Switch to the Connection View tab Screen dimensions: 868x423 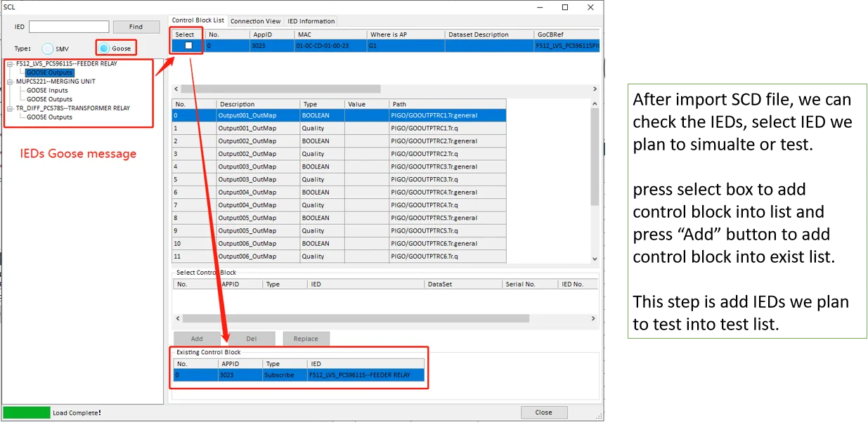click(x=256, y=21)
